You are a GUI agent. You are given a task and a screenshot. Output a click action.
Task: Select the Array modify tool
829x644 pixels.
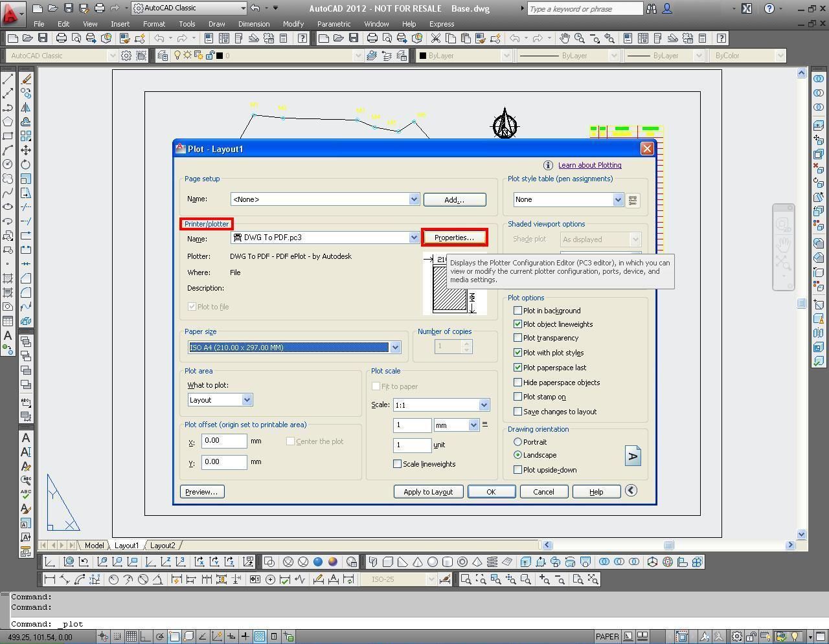click(x=26, y=136)
